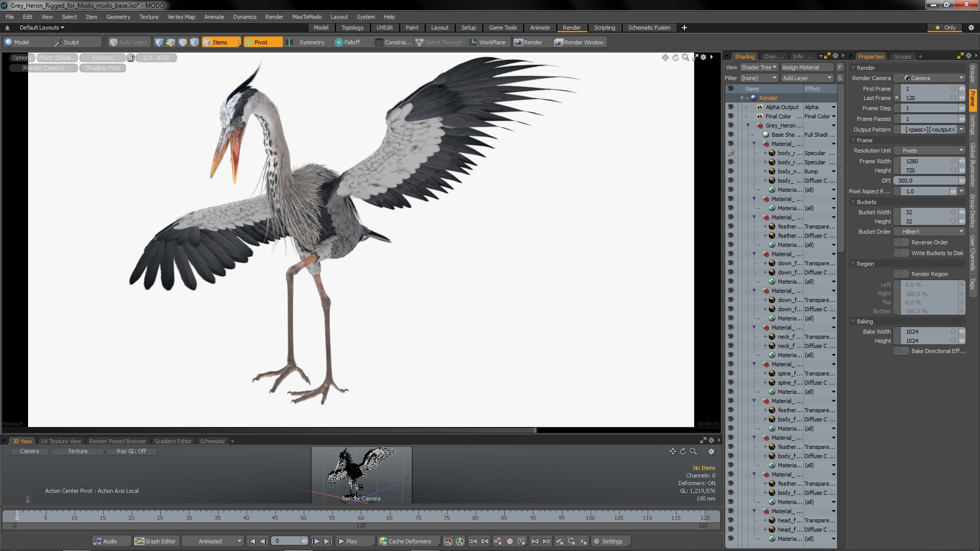Open the Shader Tree view dropdown
The height and width of the screenshot is (551, 980).
pyautogui.click(x=758, y=67)
